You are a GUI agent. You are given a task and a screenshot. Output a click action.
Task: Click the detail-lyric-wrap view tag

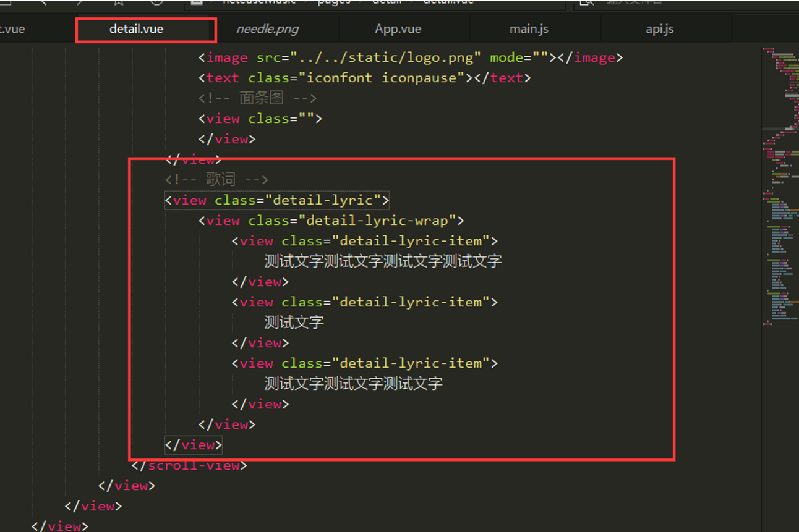click(331, 221)
